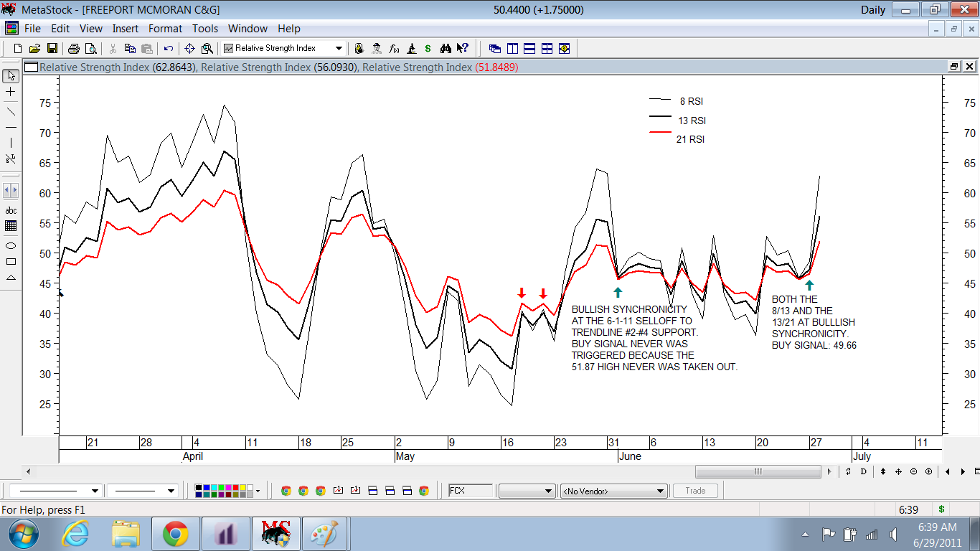Open the File menu
The height and width of the screenshot is (551, 980).
(32, 29)
